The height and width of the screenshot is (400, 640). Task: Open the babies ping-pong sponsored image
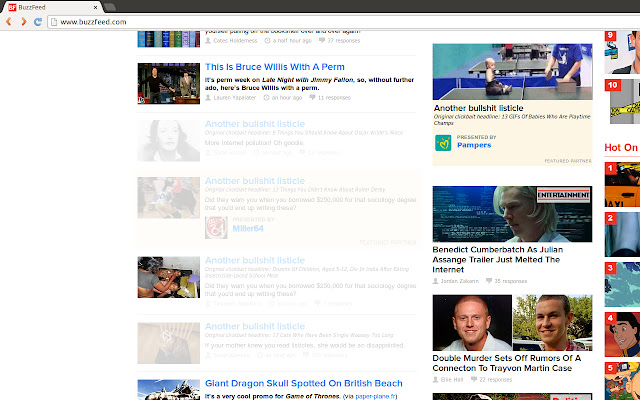coord(512,72)
